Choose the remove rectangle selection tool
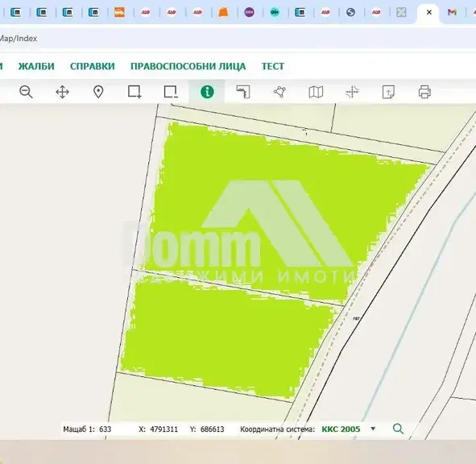The width and height of the screenshot is (476, 464). [x=171, y=92]
